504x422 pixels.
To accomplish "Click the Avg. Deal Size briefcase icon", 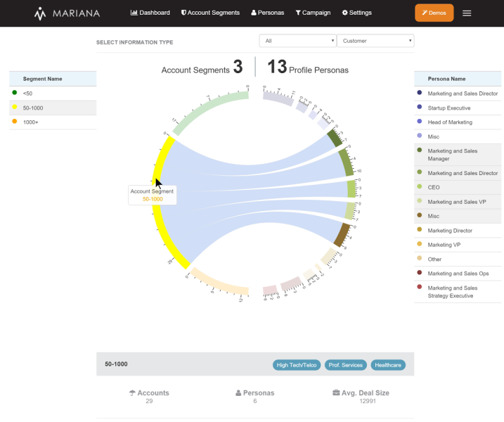I will [x=336, y=393].
